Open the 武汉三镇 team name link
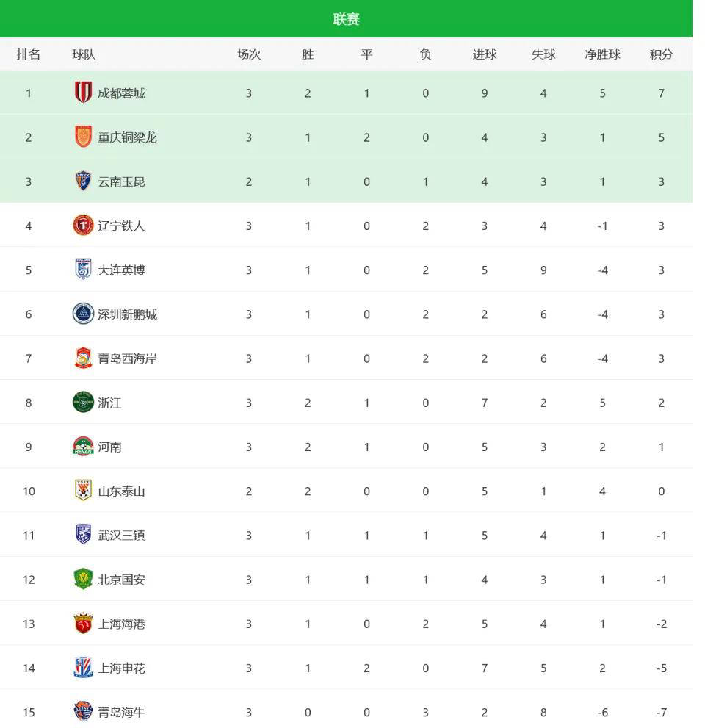Image resolution: width=705 pixels, height=728 pixels. (122, 536)
